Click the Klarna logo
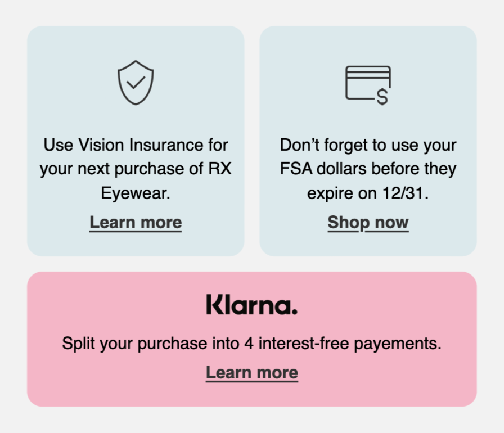Image resolution: width=504 pixels, height=433 pixels. tap(251, 305)
